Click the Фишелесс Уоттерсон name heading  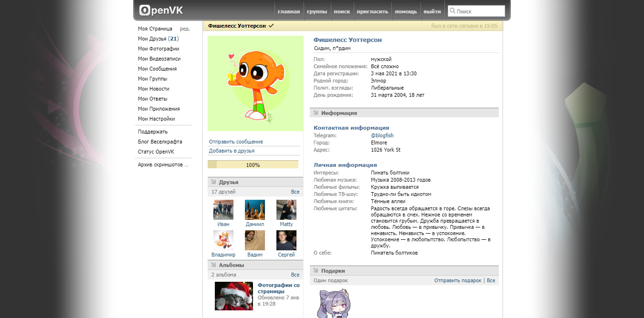[348, 40]
